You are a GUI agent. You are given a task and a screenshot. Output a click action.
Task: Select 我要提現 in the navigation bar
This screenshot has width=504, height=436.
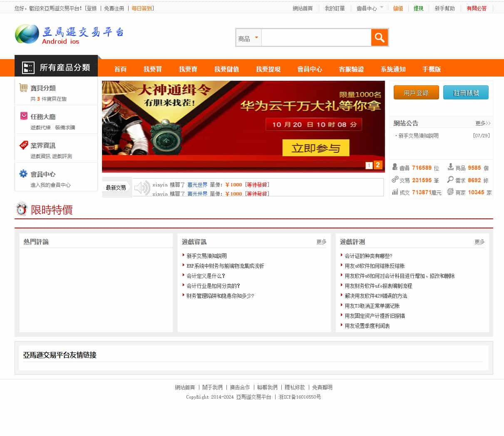[268, 69]
